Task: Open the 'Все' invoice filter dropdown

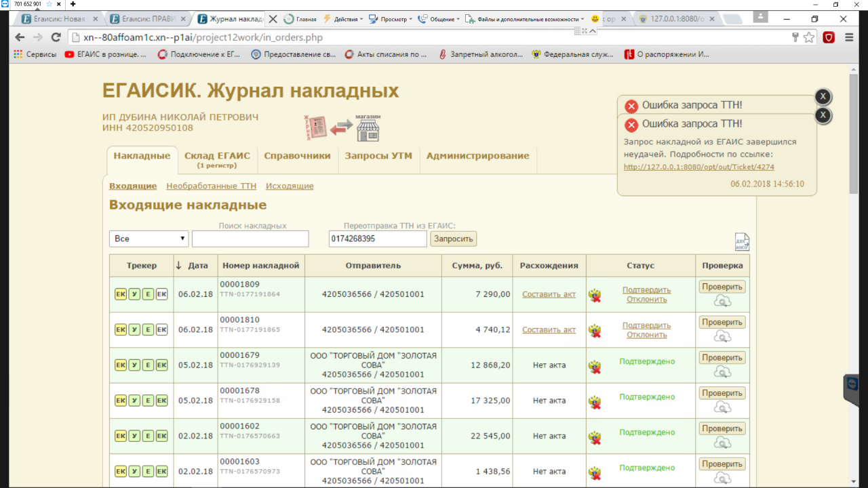Action: (149, 239)
